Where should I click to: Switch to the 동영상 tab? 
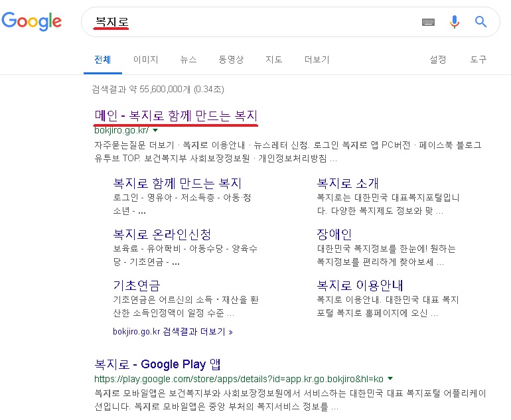(x=231, y=60)
